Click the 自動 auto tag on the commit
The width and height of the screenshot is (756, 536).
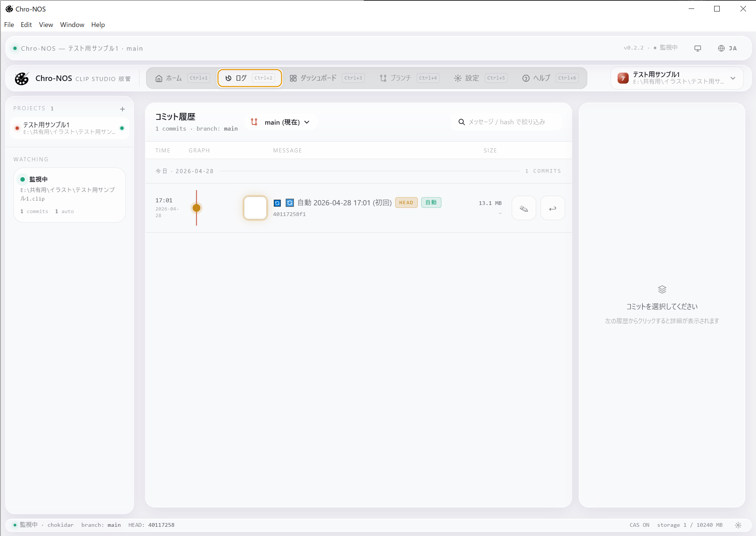[431, 203]
